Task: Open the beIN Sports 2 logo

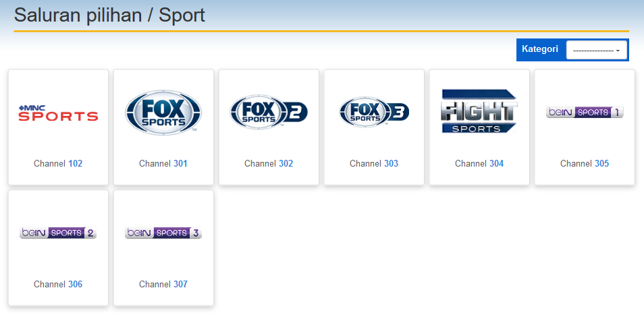Action: point(58,233)
